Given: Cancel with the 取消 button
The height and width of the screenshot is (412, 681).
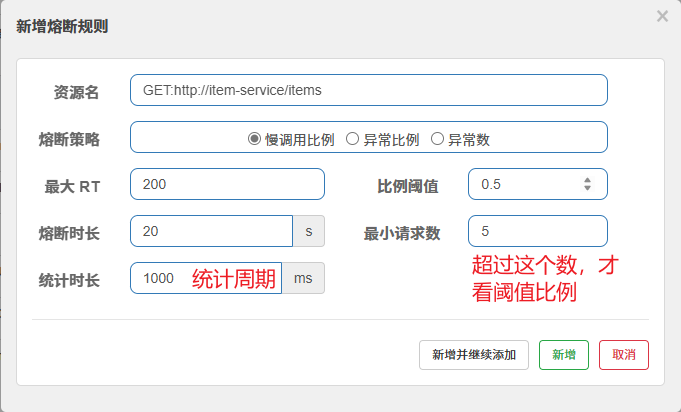Looking at the screenshot, I should 624,355.
